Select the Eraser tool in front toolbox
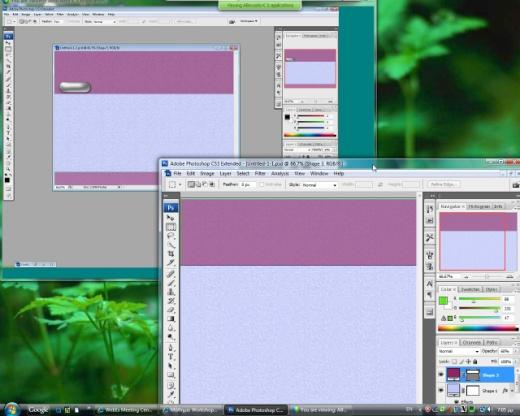The image size is (520, 416). (171, 310)
